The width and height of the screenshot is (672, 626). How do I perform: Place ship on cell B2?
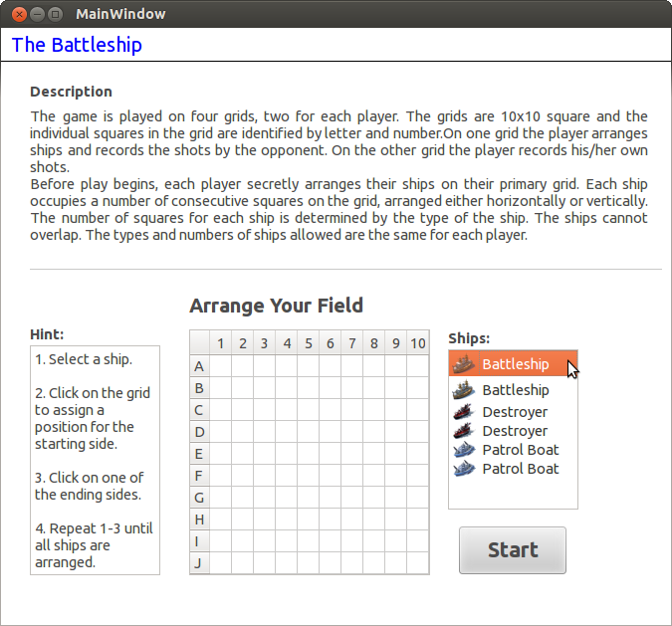(243, 388)
